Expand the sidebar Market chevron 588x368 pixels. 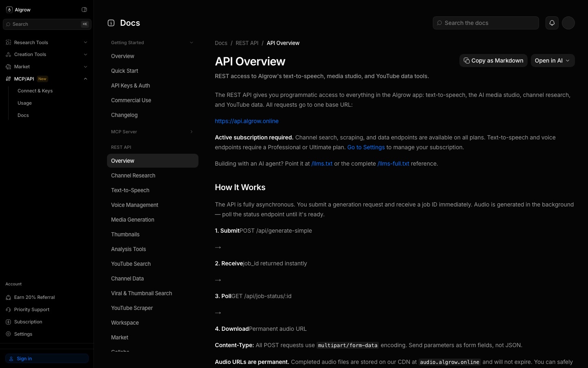pos(85,67)
